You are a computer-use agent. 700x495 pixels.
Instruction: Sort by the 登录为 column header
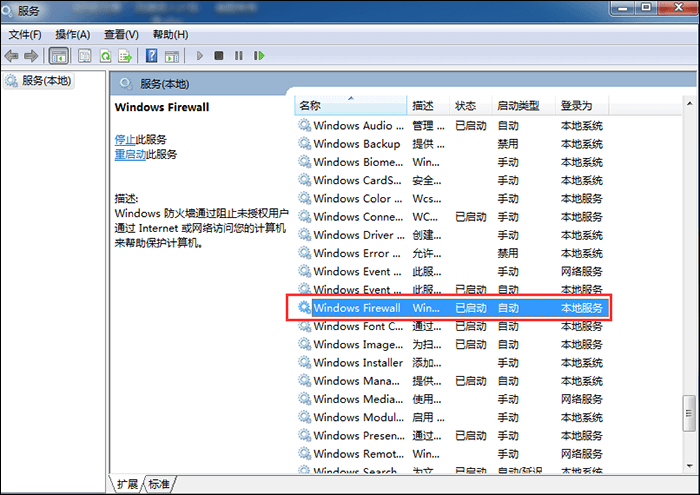582,106
